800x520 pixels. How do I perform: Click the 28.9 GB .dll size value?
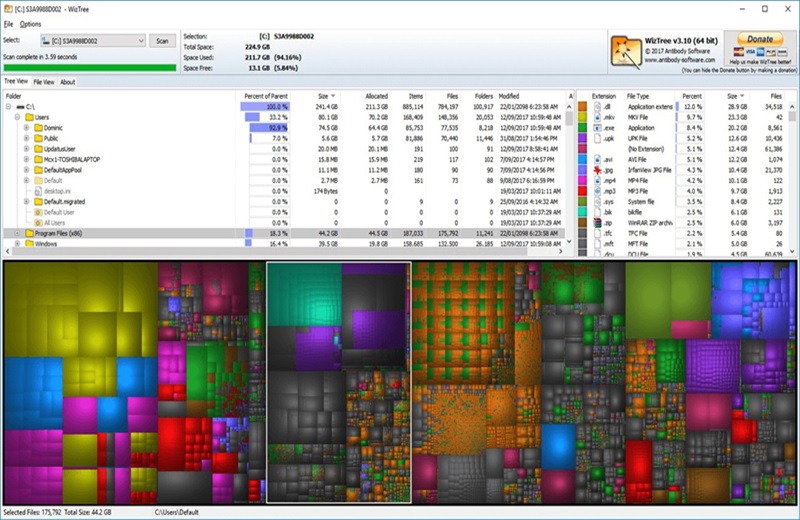click(737, 107)
